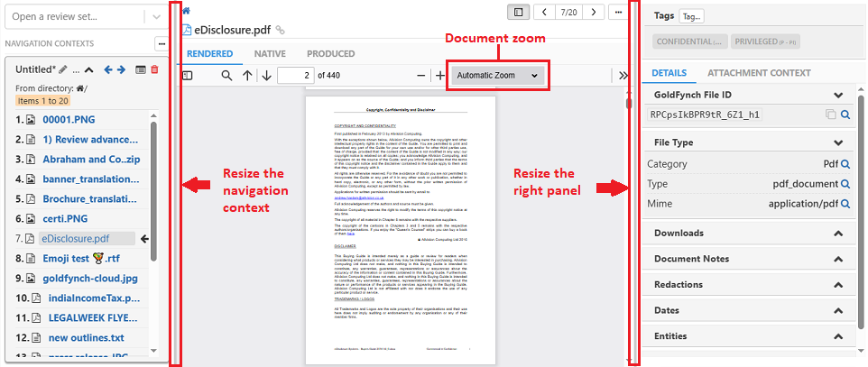This screenshot has height=367, width=868.
Task: Toggle the panel layout button beside document counter
Action: click(519, 12)
